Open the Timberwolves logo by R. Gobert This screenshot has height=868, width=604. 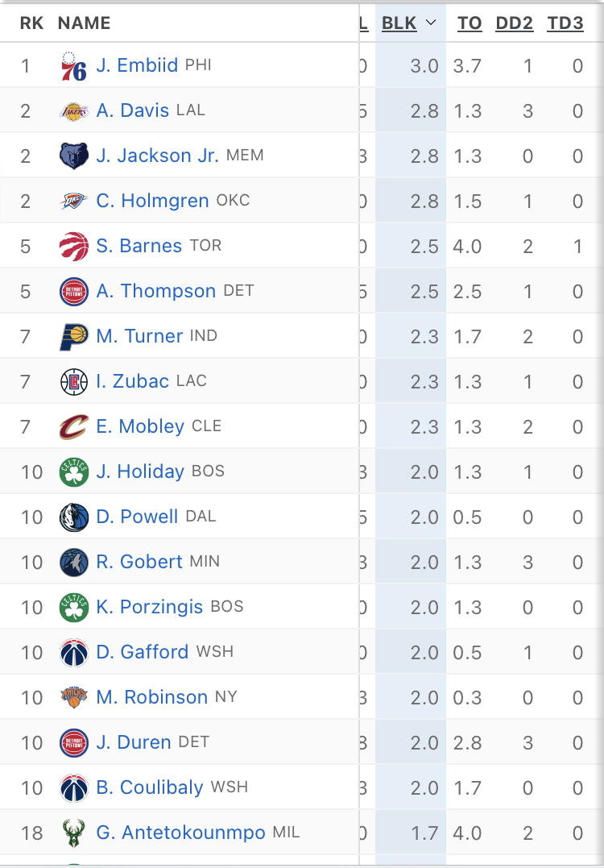(73, 563)
